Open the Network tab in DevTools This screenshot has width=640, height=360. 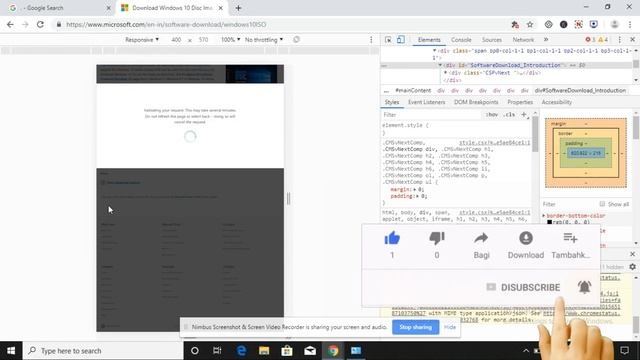tap(523, 40)
